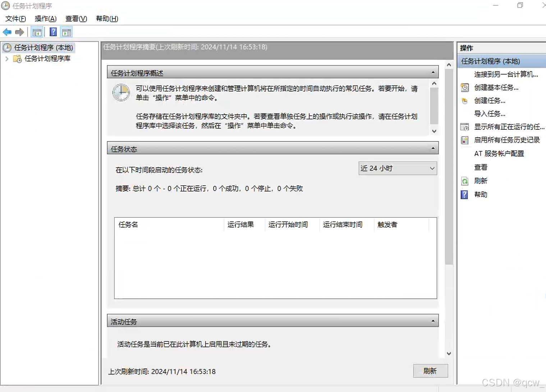Collapse the 任务状态 section
This screenshot has height=392, width=546.
click(x=433, y=148)
